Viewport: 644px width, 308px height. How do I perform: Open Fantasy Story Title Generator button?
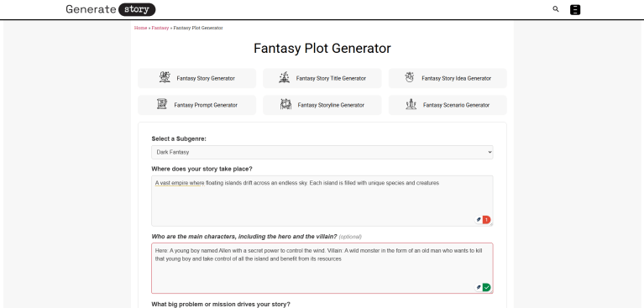tap(322, 78)
